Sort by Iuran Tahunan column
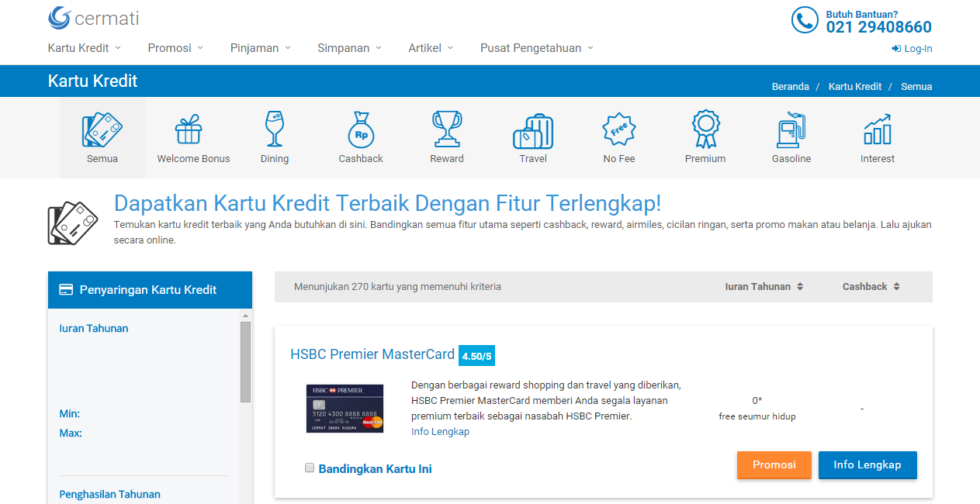The image size is (980, 504). [764, 287]
